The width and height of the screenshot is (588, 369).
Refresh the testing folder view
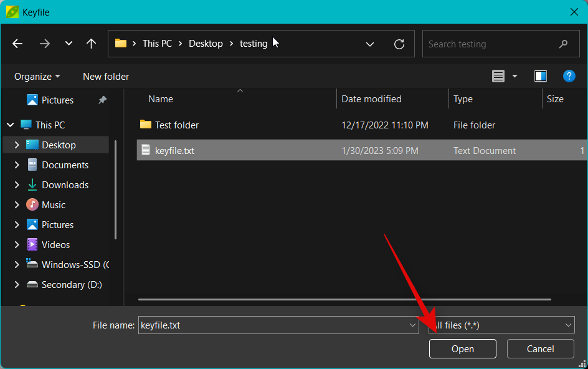[399, 44]
